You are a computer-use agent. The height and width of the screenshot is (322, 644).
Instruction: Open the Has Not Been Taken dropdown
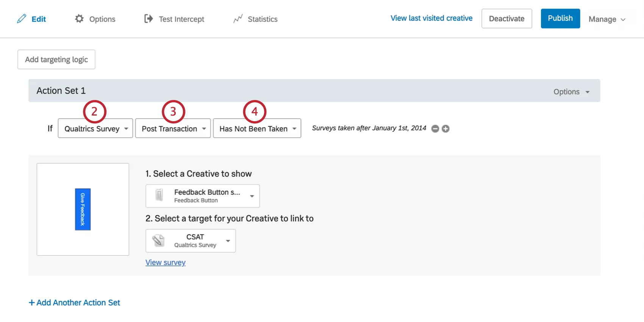[257, 128]
